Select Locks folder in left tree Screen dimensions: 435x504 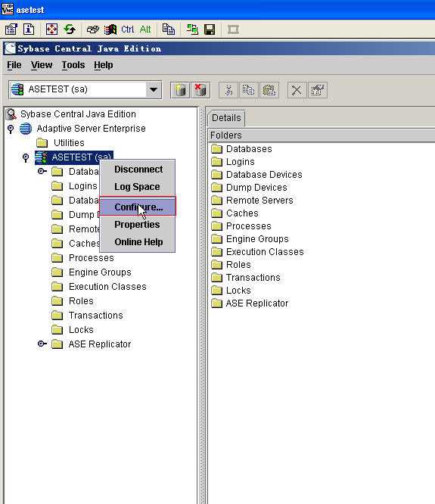(x=81, y=330)
